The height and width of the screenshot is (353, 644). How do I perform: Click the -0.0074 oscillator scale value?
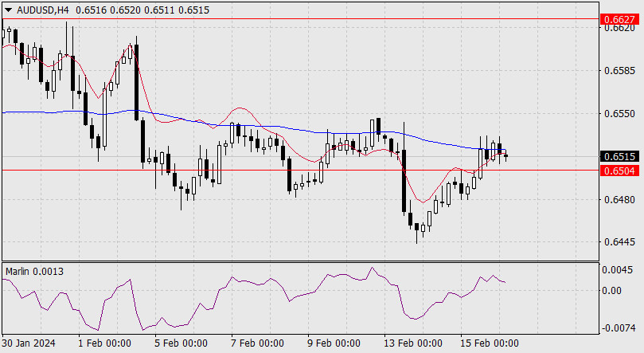click(617, 328)
